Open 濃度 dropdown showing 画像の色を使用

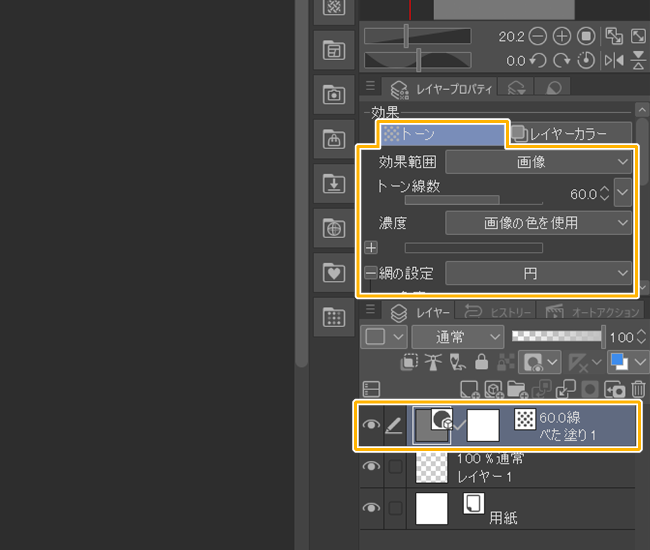538,223
